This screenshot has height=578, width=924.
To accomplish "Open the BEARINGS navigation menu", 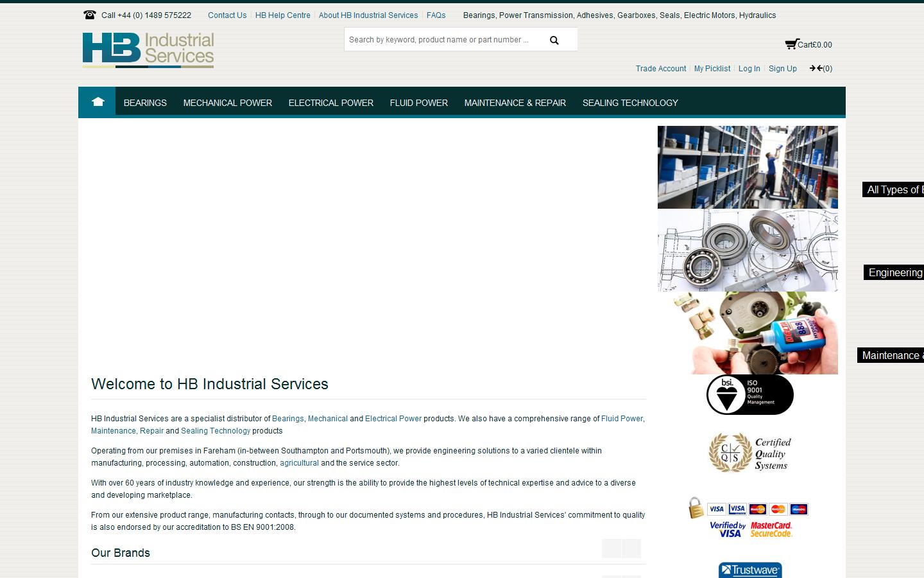I will click(x=145, y=103).
